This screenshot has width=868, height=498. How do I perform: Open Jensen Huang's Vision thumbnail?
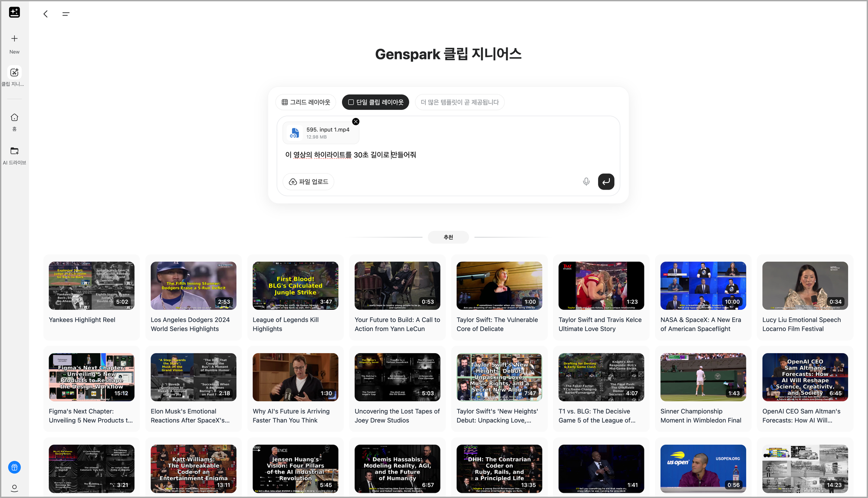(296, 469)
